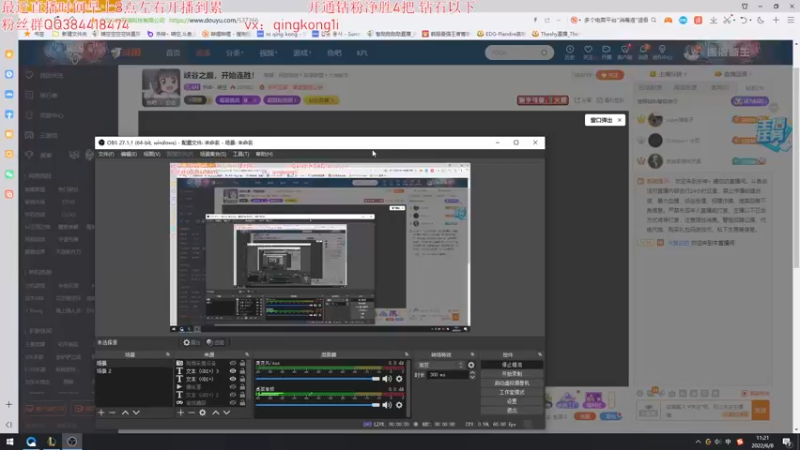Add a new source with the plus button
The image size is (800, 450).
tap(180, 412)
